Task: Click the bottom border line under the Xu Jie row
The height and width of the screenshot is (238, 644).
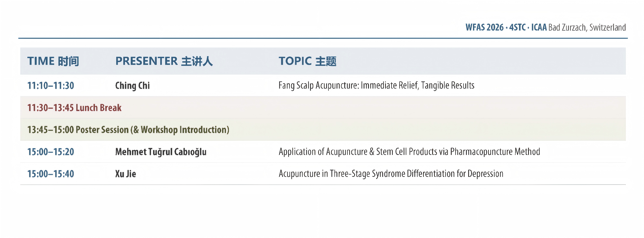Action: click(x=323, y=185)
